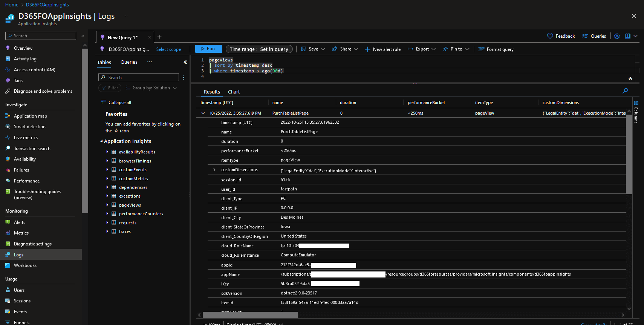Open Alerts under Monitoring
644x325 pixels.
19,222
